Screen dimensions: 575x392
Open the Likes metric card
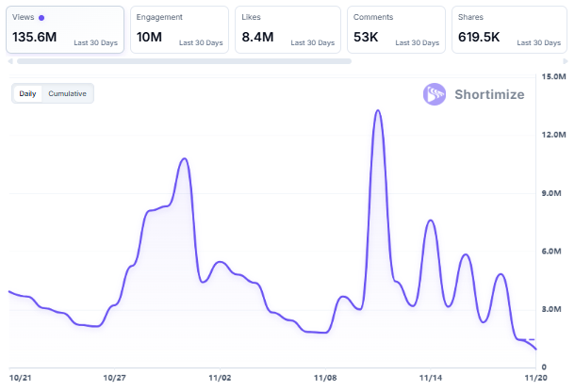click(x=287, y=29)
